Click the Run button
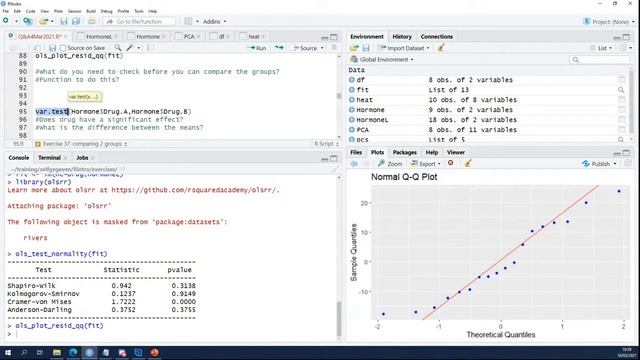 [257, 48]
